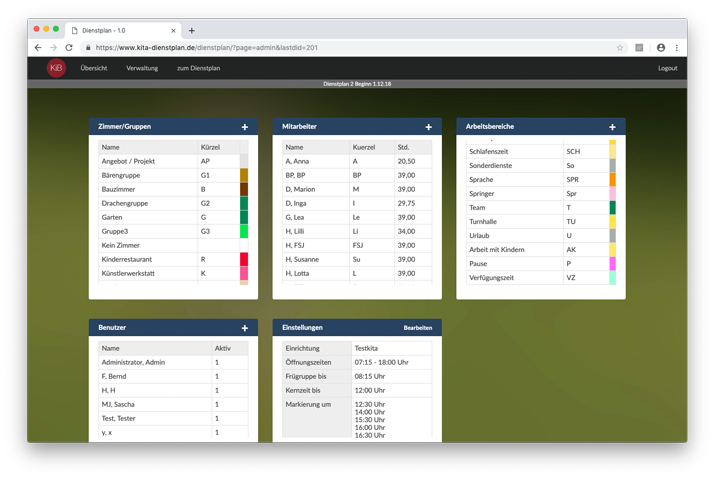Image resolution: width=714 pixels, height=478 pixels.
Task: Open the Übersicht menu item
Action: (x=94, y=68)
